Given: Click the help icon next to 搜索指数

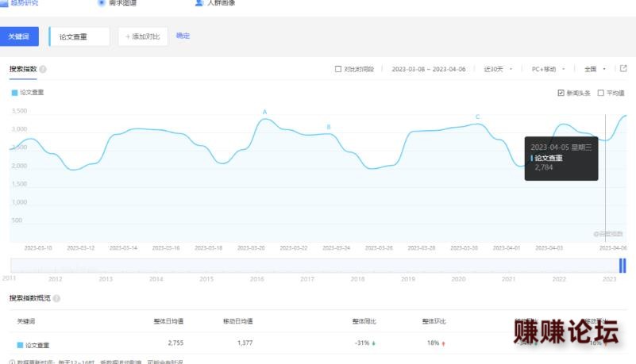Looking at the screenshot, I should point(43,69).
